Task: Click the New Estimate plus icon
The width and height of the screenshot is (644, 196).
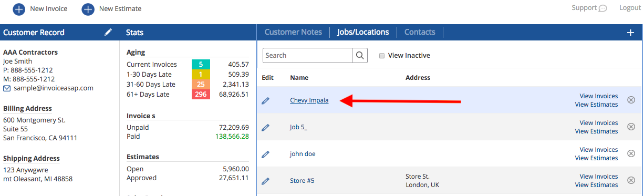Action: click(88, 9)
